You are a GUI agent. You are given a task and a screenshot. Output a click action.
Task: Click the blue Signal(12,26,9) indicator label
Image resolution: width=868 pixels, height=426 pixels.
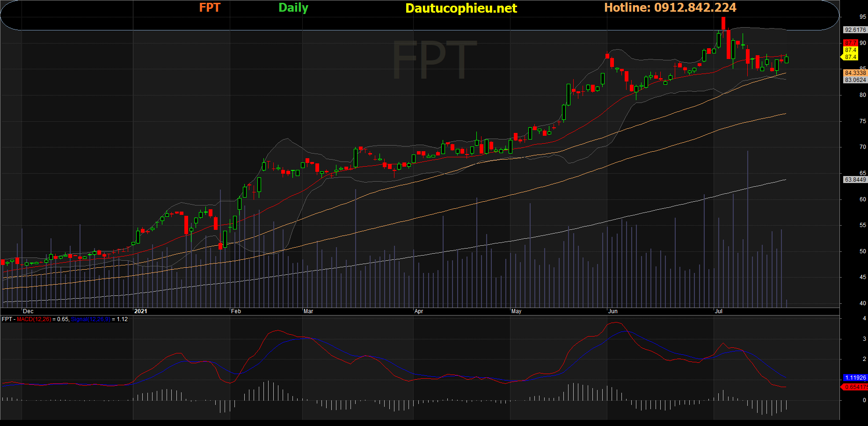pyautogui.click(x=90, y=319)
